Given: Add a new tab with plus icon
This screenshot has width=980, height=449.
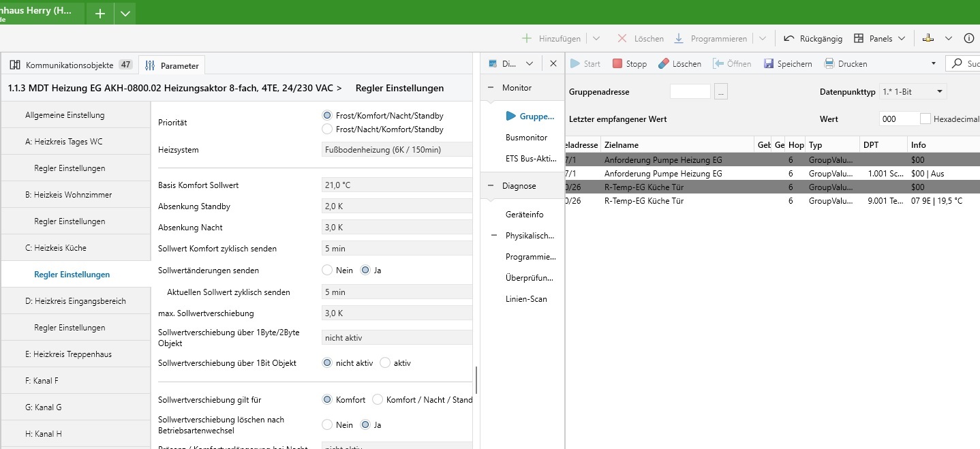Looking at the screenshot, I should click(99, 14).
